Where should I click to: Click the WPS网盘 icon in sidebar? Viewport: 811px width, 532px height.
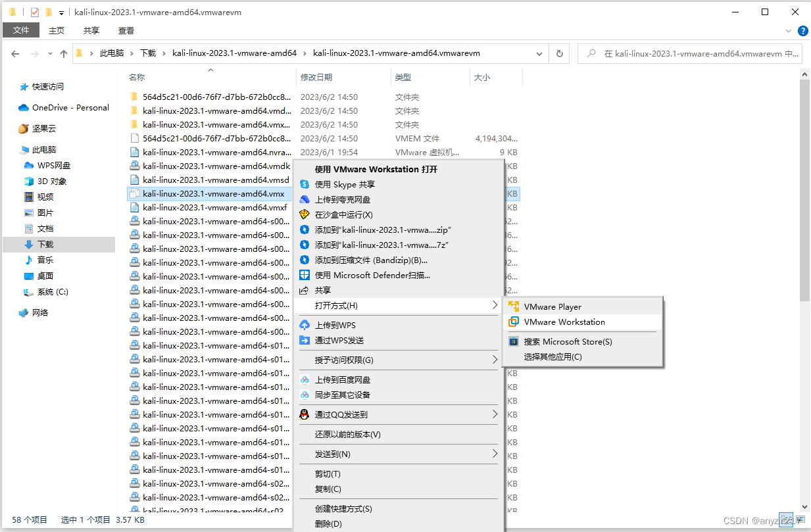pos(29,166)
